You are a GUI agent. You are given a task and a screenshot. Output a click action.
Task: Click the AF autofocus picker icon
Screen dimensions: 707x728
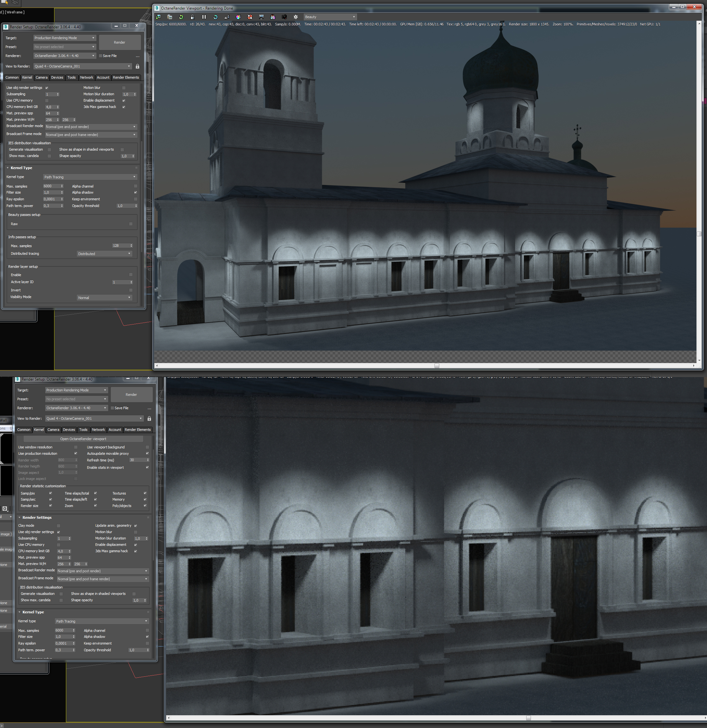[x=227, y=17]
